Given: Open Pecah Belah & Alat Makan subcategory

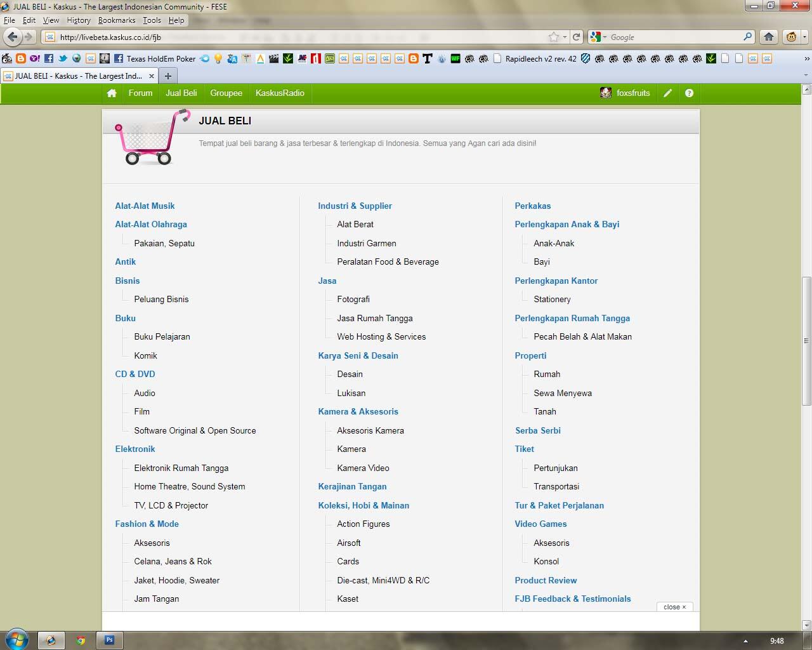Looking at the screenshot, I should coord(582,336).
